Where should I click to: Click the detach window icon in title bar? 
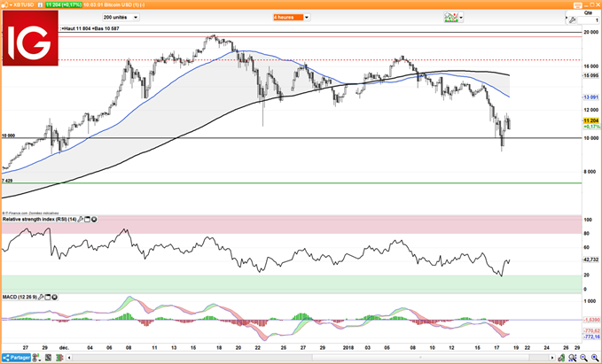tap(578, 5)
